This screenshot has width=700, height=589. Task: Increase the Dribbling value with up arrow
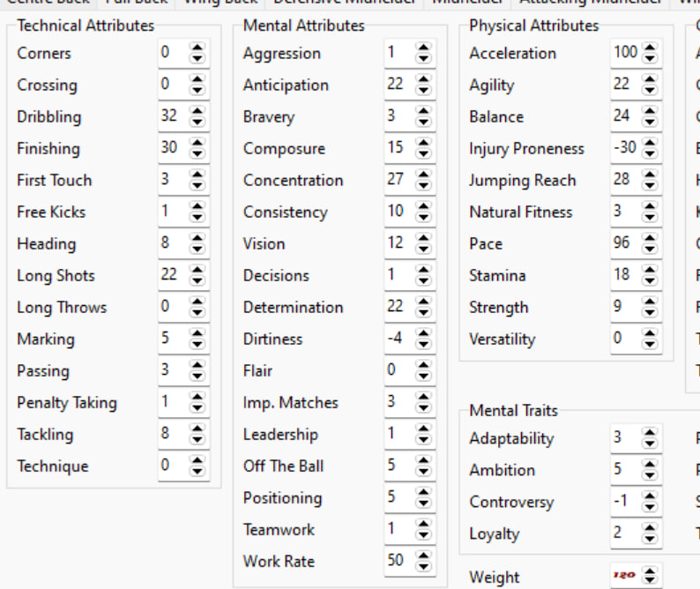(x=197, y=111)
